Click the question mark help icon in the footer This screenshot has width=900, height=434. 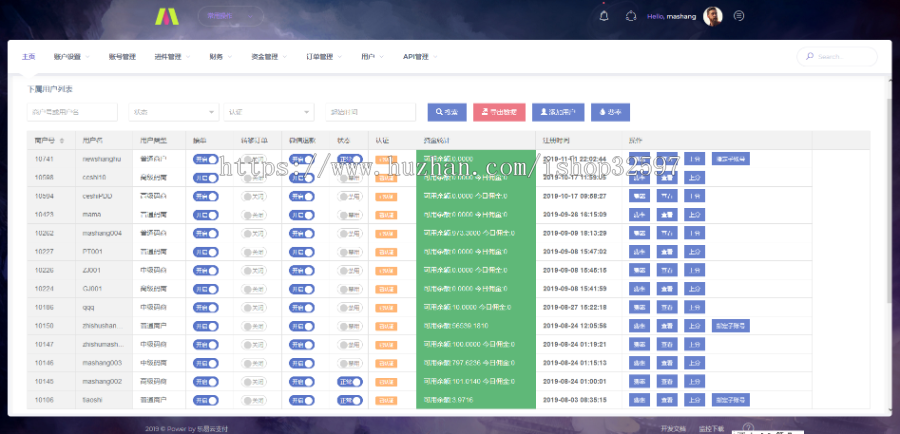(748, 428)
